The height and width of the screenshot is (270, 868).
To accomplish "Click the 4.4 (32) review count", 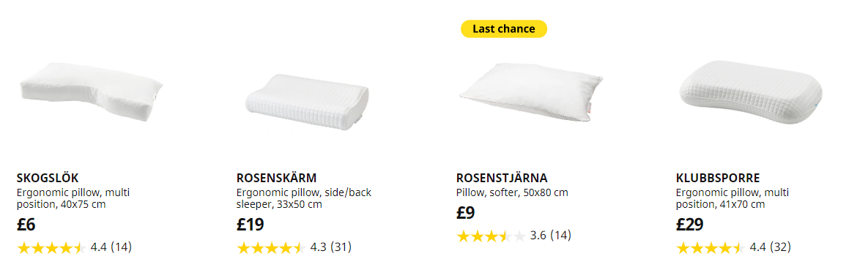I will coord(770,247).
